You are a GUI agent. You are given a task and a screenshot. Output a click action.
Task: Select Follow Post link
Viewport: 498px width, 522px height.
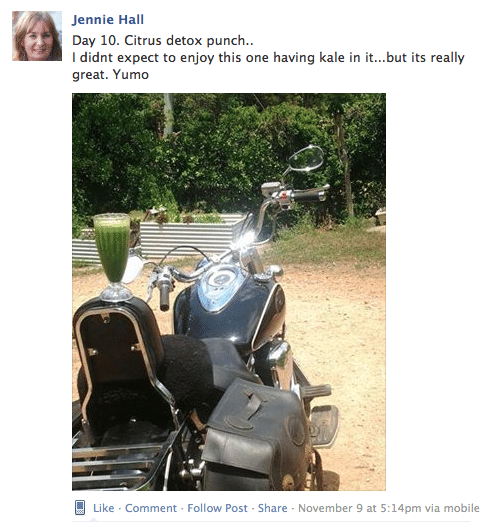[217, 508]
